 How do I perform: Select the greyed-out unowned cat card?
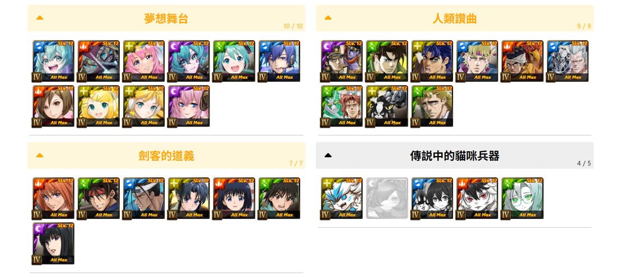coord(387,198)
